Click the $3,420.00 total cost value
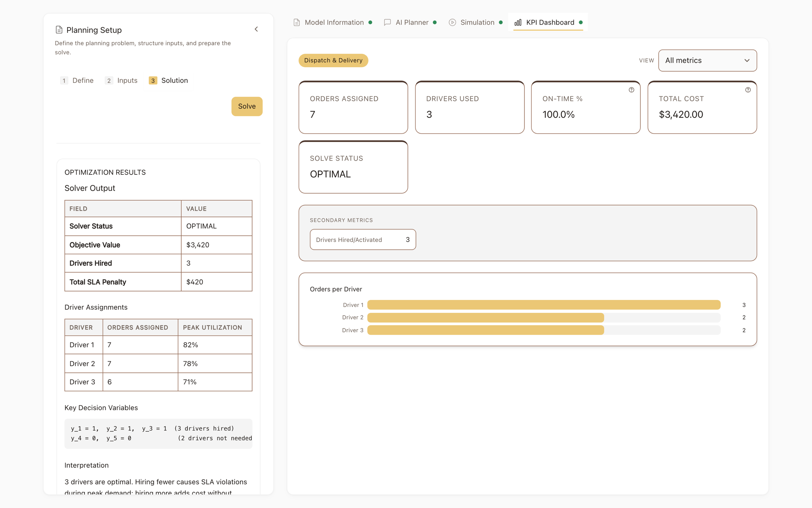 click(x=681, y=115)
